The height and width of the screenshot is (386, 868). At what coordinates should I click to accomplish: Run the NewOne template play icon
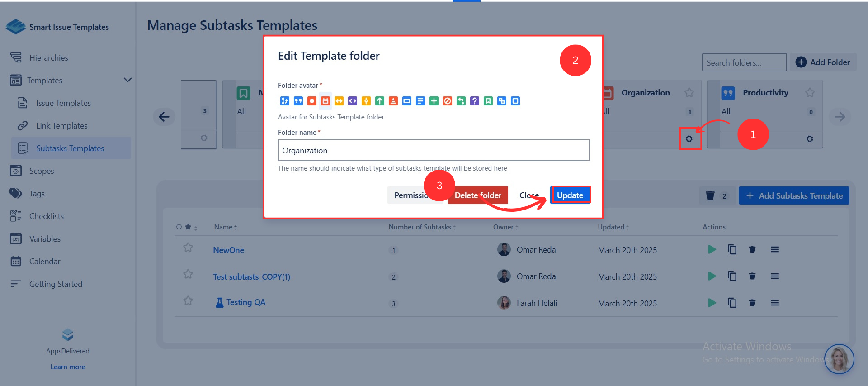tap(712, 250)
